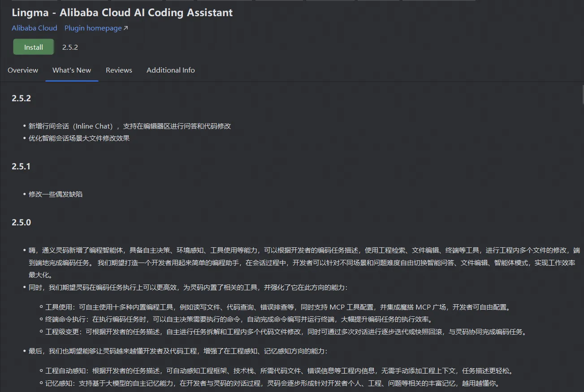
Task: Click the plugin version number 2.5.2 beside Install
Action: click(x=70, y=47)
